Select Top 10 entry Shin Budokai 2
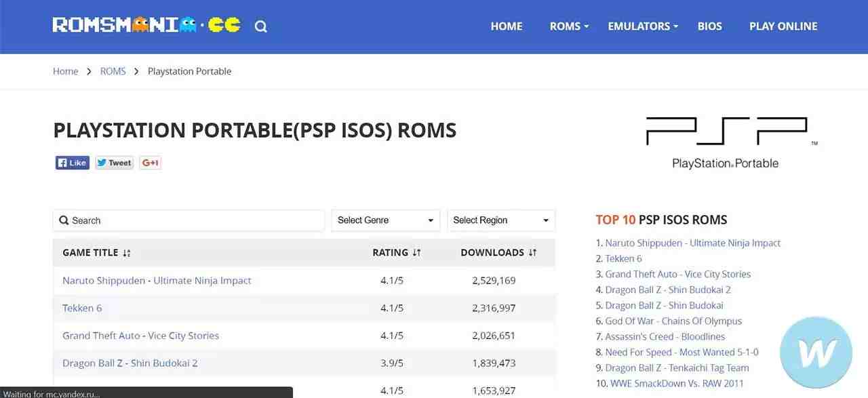 point(668,290)
